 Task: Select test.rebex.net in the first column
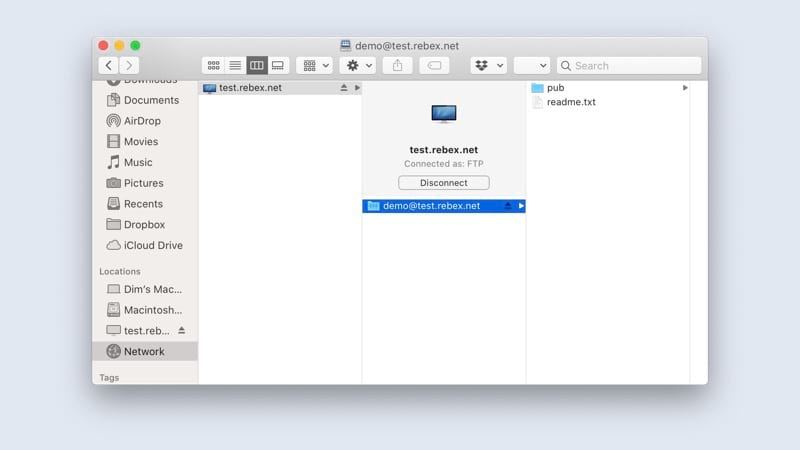(x=280, y=88)
